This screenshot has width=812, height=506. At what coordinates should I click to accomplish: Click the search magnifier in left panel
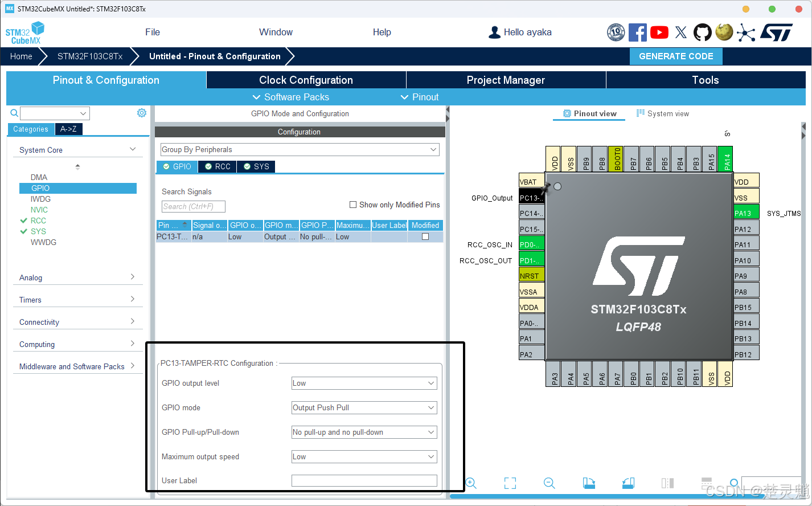point(14,113)
